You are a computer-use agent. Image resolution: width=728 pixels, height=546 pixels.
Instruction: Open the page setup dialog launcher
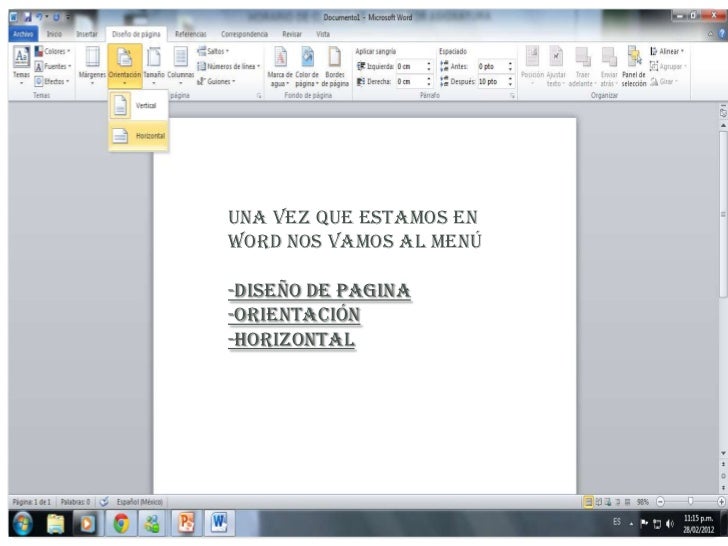click(x=259, y=96)
